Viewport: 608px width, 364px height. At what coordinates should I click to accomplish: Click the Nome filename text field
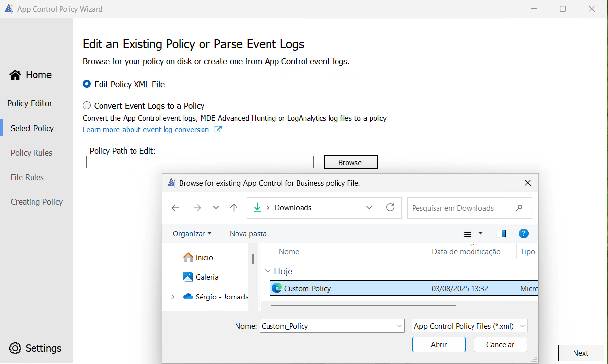click(x=328, y=326)
